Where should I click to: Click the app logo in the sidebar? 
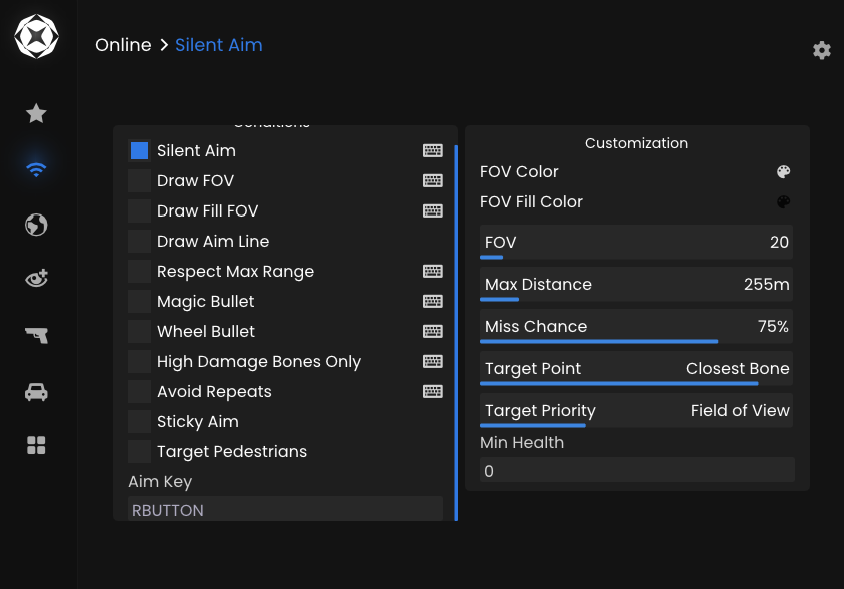[36, 37]
